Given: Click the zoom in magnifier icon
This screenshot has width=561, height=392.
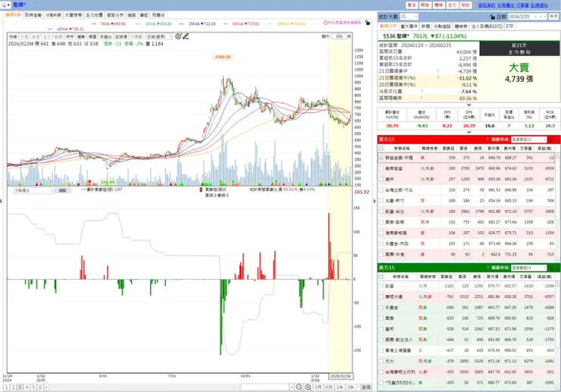Looking at the screenshot, I should coord(308,387).
